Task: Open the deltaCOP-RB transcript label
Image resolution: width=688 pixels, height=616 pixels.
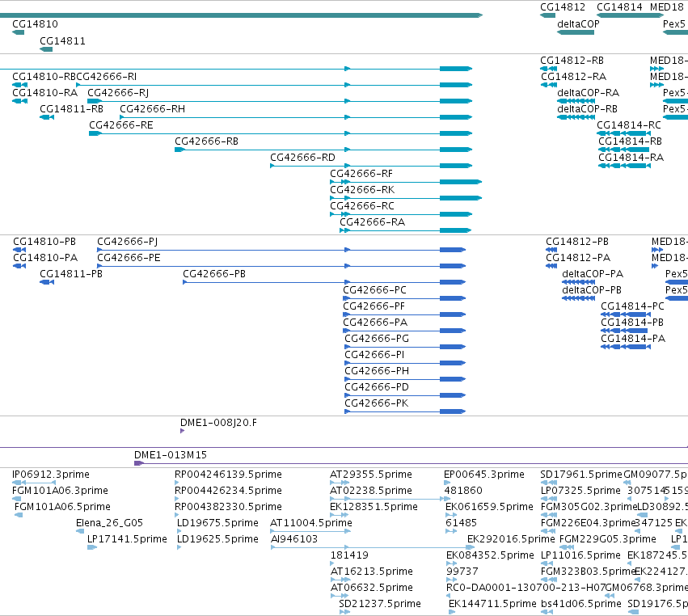Action: (587, 109)
